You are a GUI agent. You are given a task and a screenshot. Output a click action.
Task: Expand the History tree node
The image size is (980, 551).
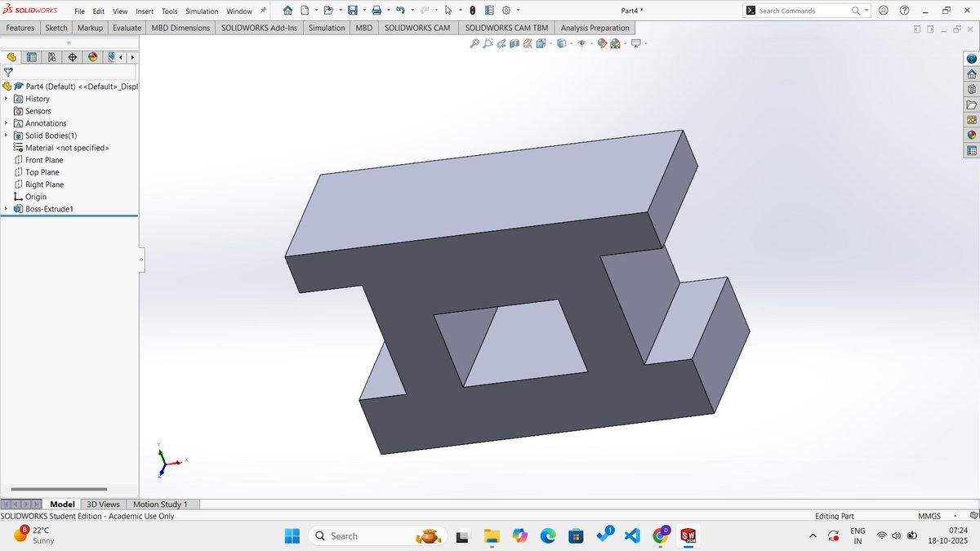click(x=6, y=99)
